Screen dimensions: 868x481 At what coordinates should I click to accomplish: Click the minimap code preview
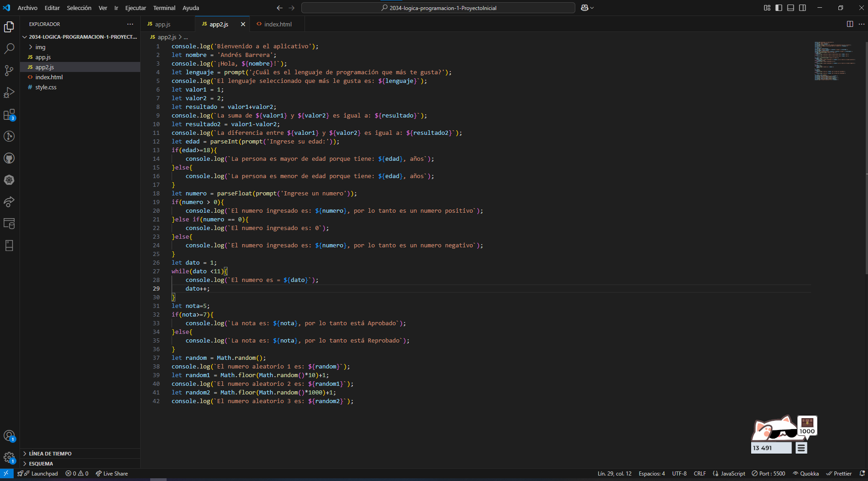[x=834, y=61]
